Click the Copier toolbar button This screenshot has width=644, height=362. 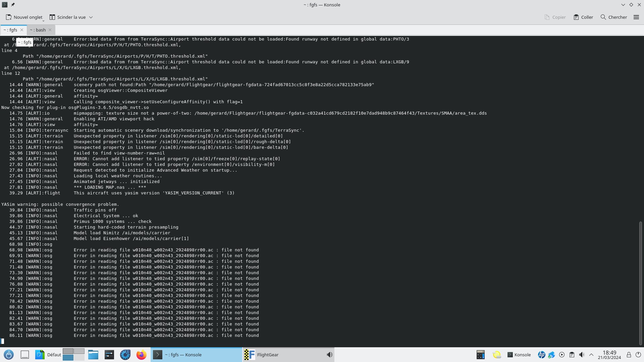coord(555,17)
